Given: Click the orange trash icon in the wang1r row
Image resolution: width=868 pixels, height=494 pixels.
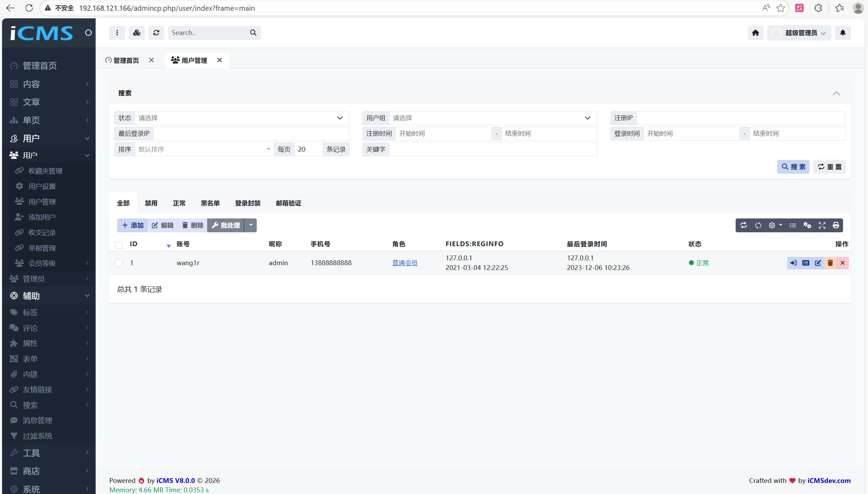Looking at the screenshot, I should click(x=830, y=263).
